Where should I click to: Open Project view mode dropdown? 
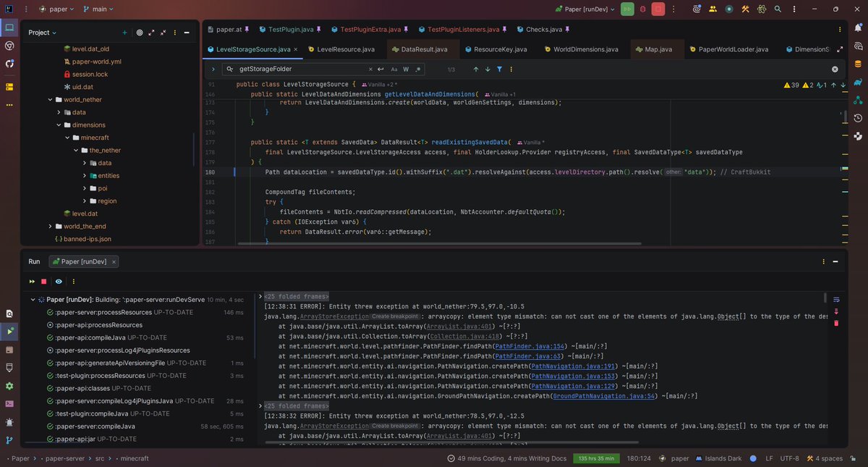(42, 33)
